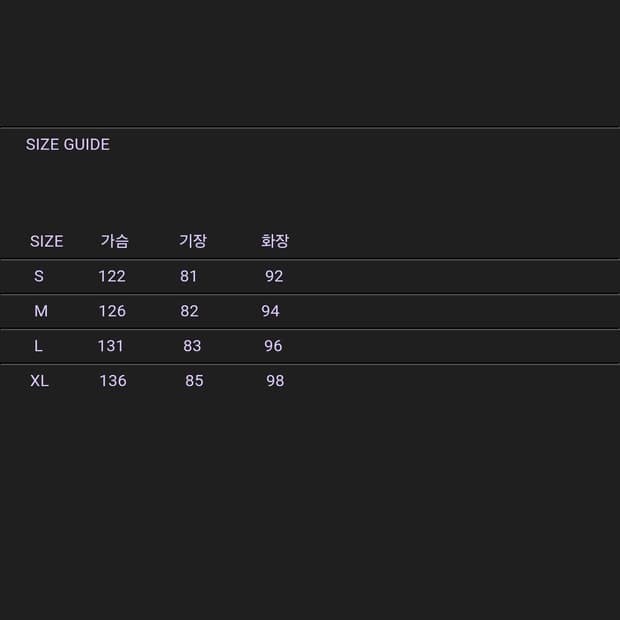This screenshot has width=620, height=620.
Task: Click sleeve value 94 in M row
Action: click(271, 311)
